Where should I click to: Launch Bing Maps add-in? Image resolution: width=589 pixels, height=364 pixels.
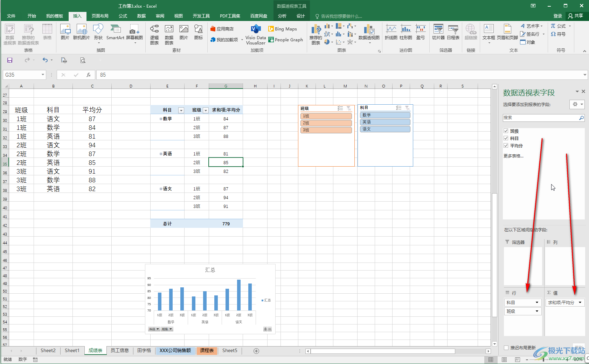tap(283, 29)
